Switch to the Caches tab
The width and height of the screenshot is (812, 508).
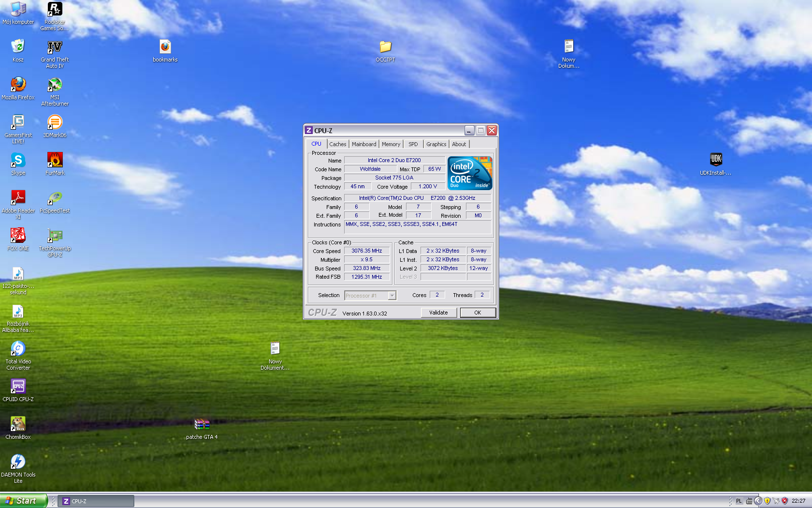338,144
